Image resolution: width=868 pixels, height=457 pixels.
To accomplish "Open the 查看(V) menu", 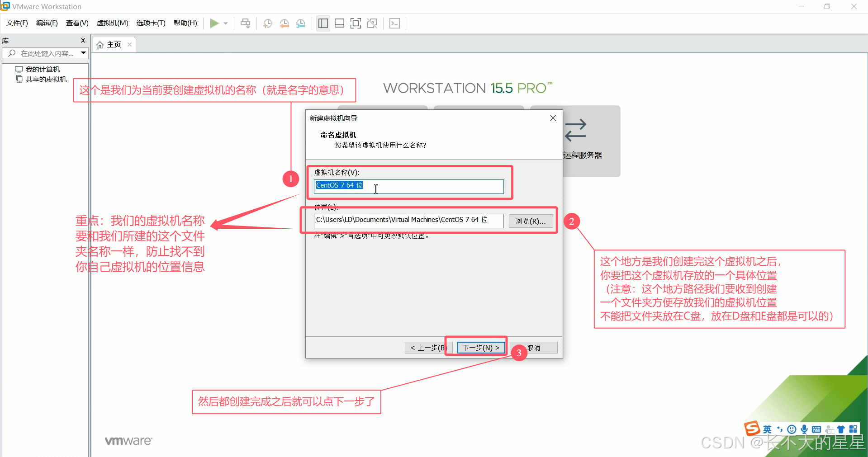I will tap(77, 23).
